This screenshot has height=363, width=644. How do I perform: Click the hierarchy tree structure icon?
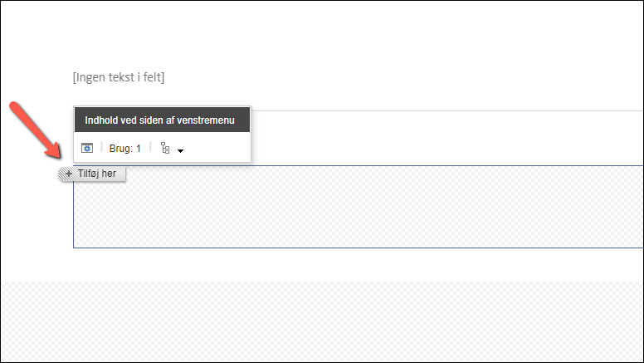click(165, 148)
